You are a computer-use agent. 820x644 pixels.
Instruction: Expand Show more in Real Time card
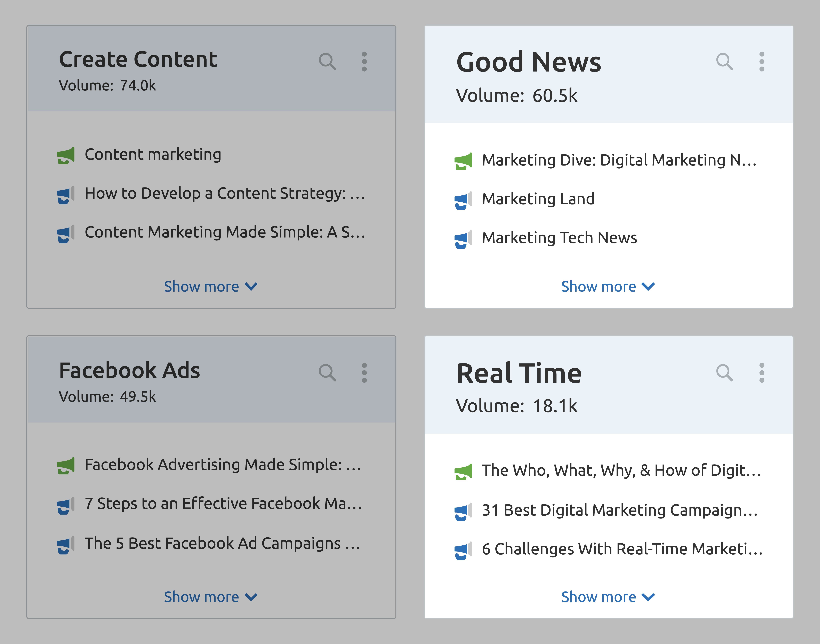coord(608,597)
